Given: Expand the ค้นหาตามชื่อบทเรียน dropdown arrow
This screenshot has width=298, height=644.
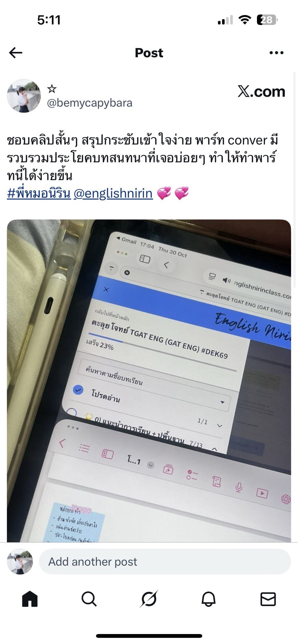Looking at the screenshot, I should pyautogui.click(x=223, y=402).
